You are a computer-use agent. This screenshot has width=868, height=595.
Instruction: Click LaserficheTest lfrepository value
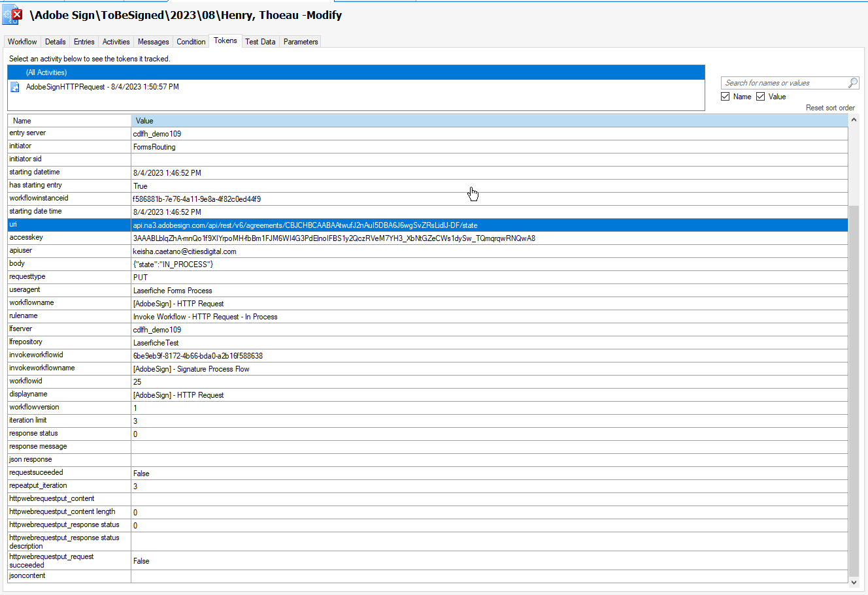tap(156, 343)
